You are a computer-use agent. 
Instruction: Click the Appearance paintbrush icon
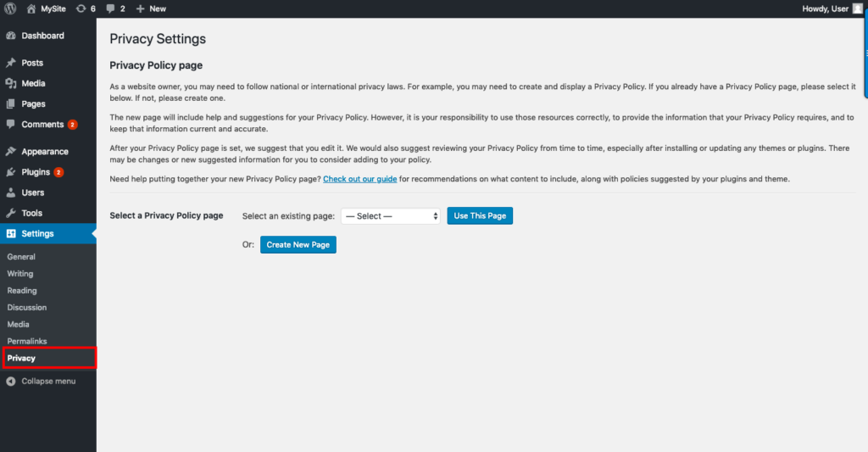tap(11, 151)
